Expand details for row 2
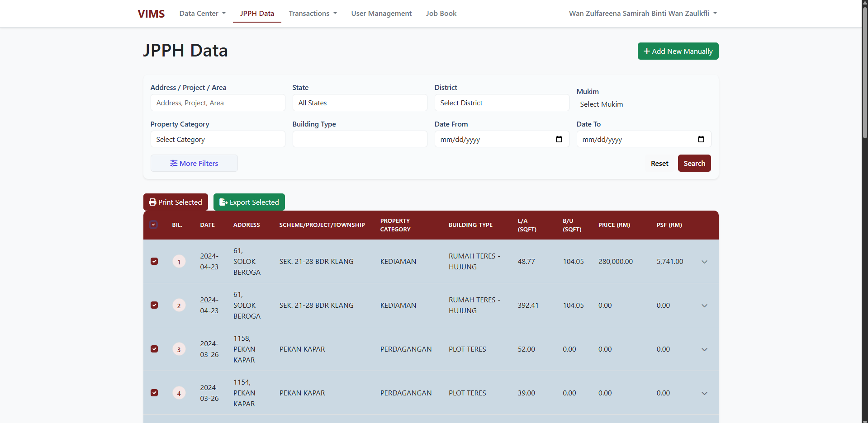Image resolution: width=868 pixels, height=423 pixels. click(704, 305)
